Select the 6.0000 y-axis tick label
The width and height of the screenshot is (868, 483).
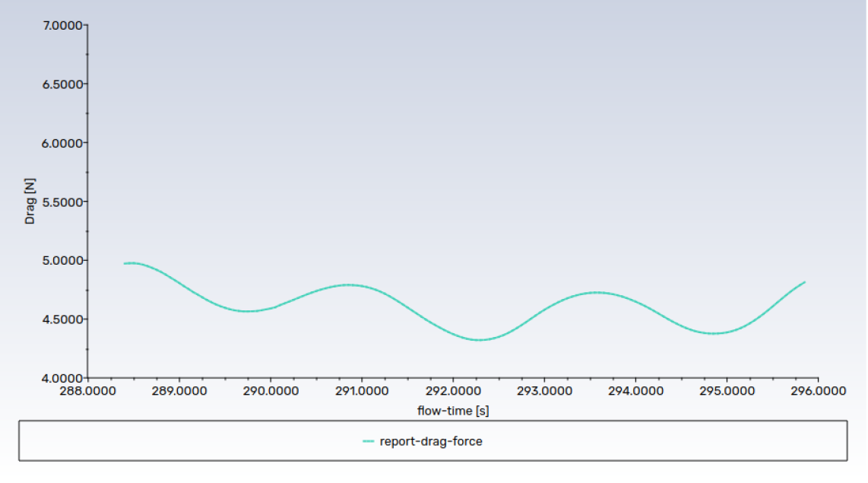point(62,143)
